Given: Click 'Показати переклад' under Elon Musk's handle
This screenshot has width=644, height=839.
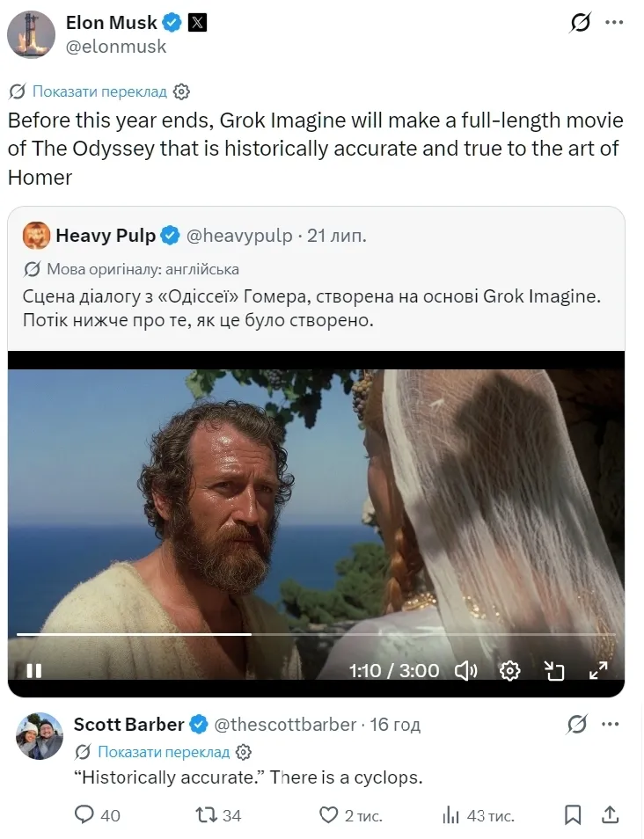Looking at the screenshot, I should point(99,91).
